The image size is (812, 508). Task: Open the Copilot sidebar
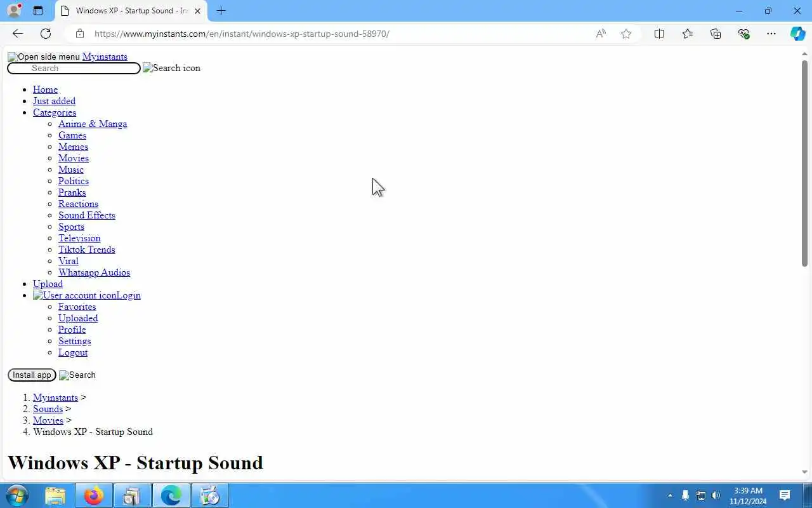798,34
